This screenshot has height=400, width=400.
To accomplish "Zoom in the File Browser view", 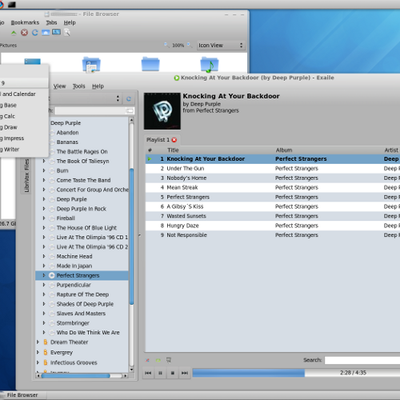I will pyautogui.click(x=189, y=45).
